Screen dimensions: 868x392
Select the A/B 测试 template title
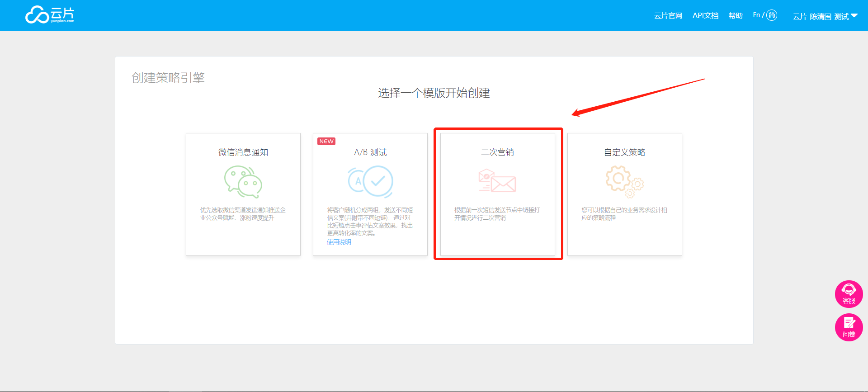coord(370,152)
